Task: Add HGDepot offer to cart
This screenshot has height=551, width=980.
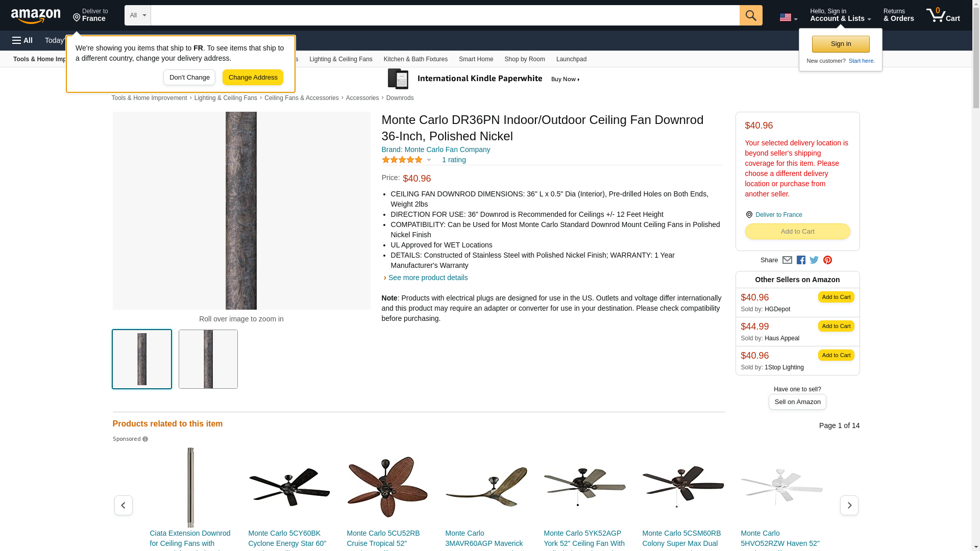Action: [836, 297]
